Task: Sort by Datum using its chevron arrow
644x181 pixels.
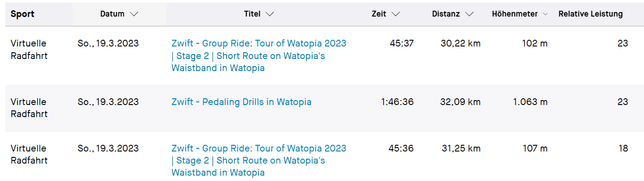Action: [134, 14]
